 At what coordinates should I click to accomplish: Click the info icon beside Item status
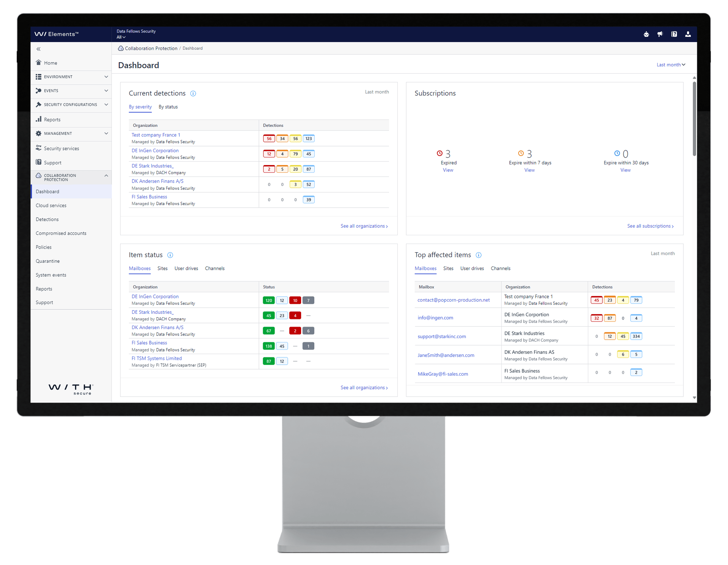(x=170, y=255)
